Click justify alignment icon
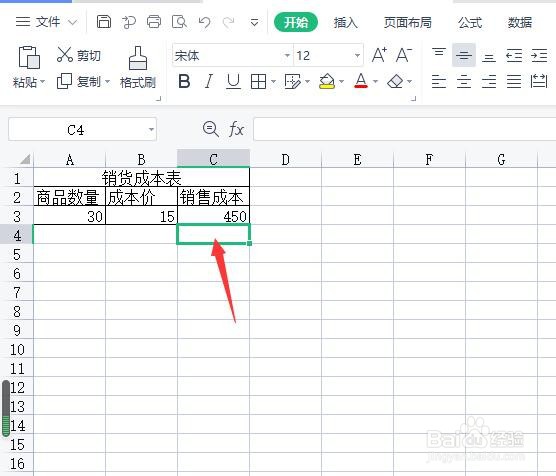556x476 pixels. click(x=514, y=82)
